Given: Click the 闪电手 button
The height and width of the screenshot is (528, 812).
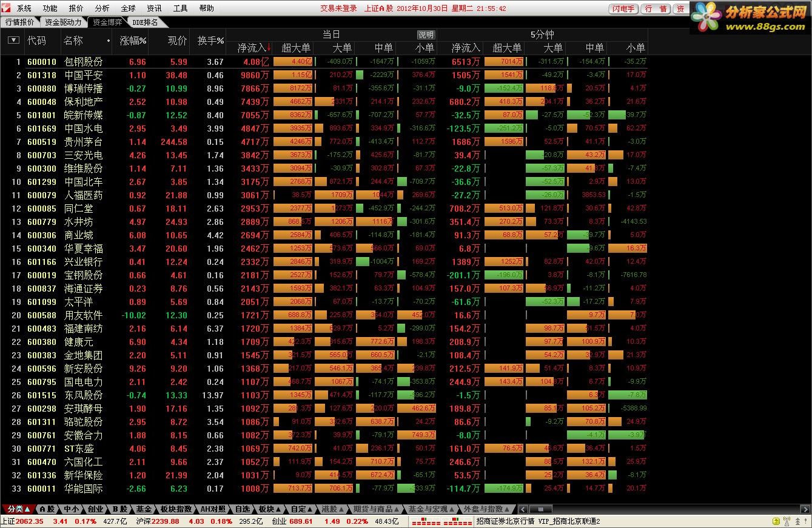Looking at the screenshot, I should 623,8.
